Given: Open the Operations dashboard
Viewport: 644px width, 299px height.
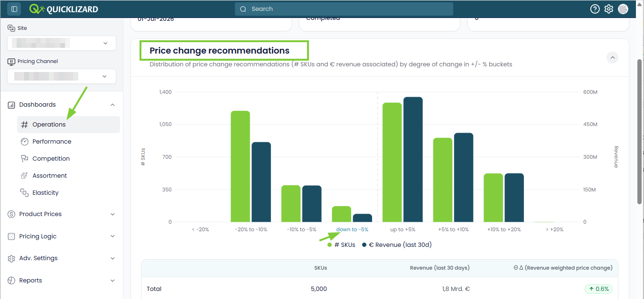Looking at the screenshot, I should 68,125.
